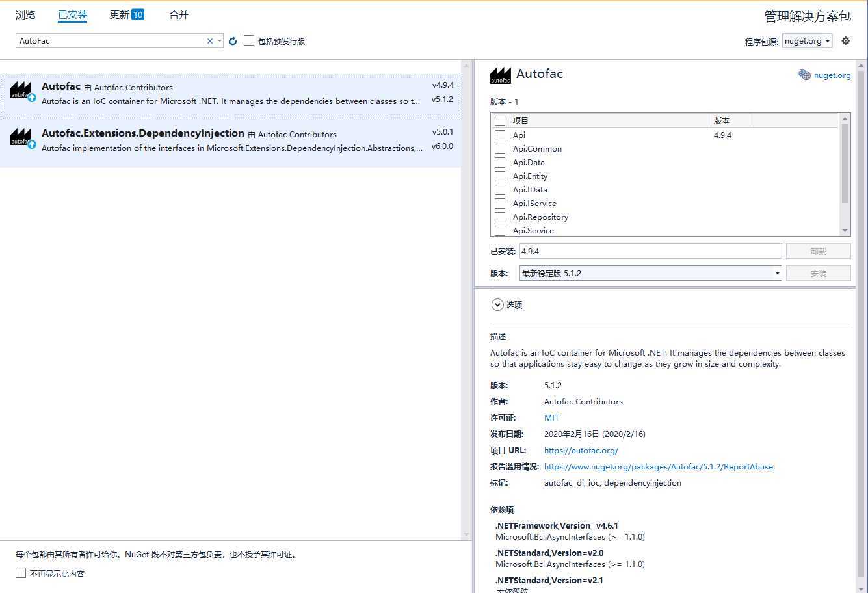The width and height of the screenshot is (868, 593).
Task: Click the Api row version 4.9.4
Action: (722, 135)
